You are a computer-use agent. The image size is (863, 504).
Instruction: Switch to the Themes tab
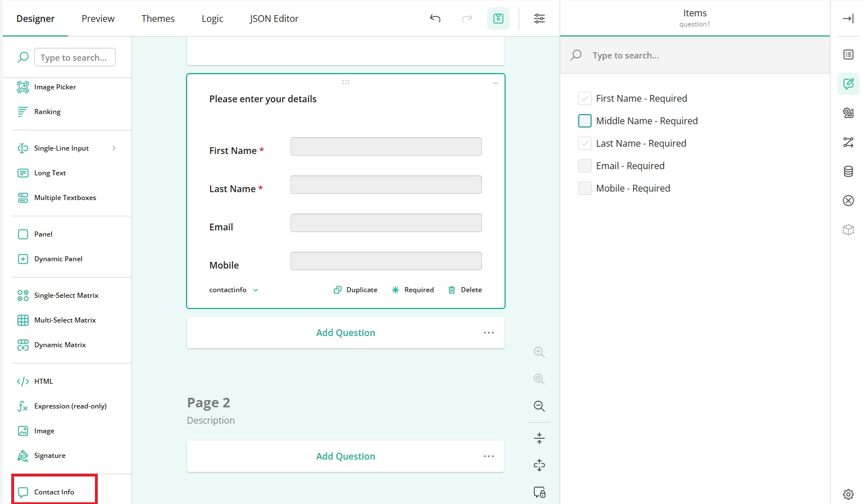[x=158, y=19]
